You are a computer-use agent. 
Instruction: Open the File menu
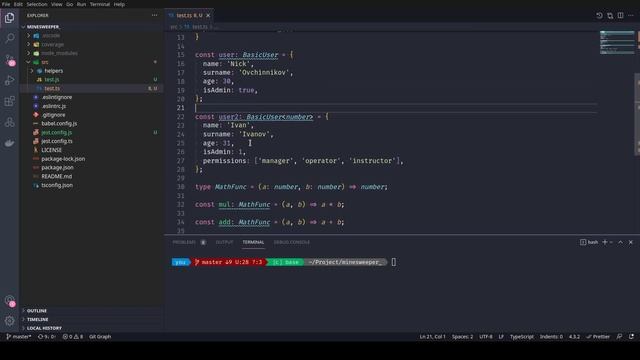click(6, 4)
